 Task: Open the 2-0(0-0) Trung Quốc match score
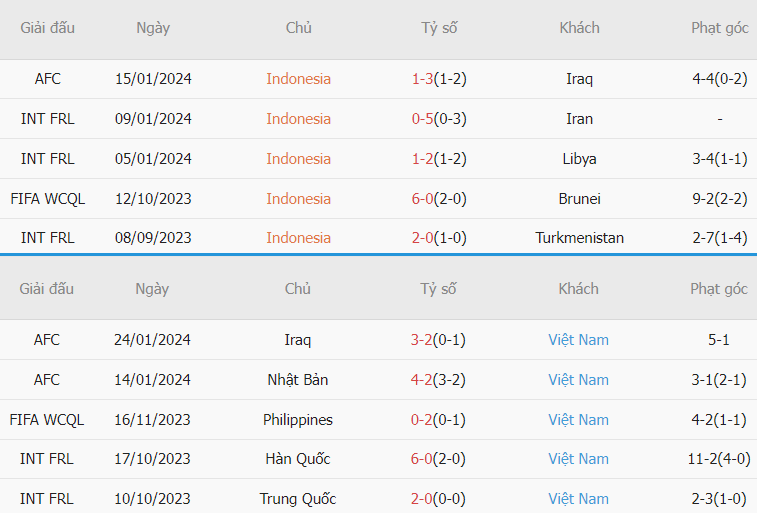click(438, 499)
